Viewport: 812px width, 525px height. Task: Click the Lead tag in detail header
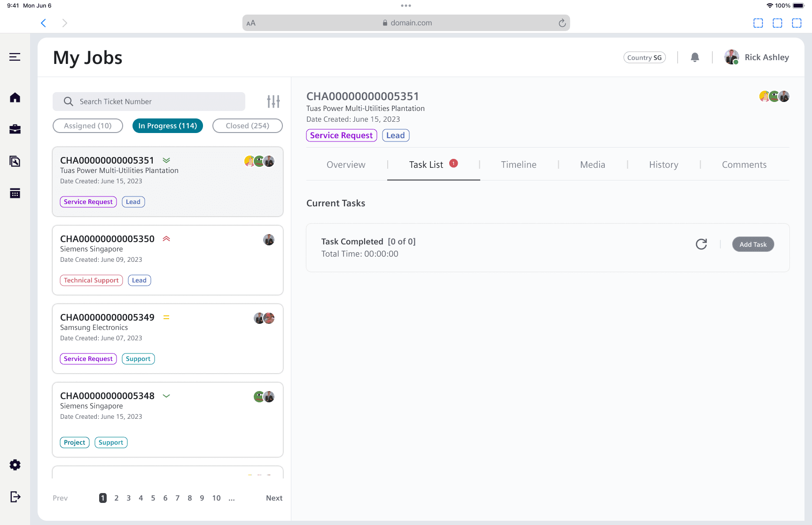pyautogui.click(x=396, y=135)
